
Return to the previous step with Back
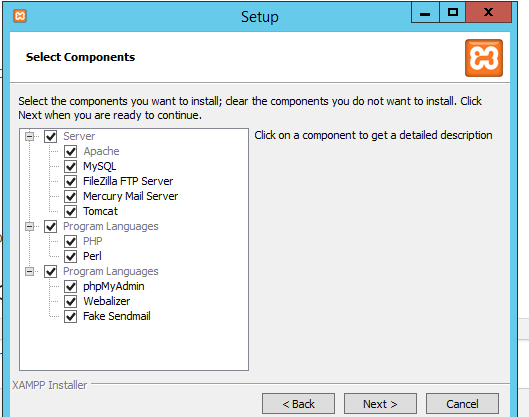point(298,404)
